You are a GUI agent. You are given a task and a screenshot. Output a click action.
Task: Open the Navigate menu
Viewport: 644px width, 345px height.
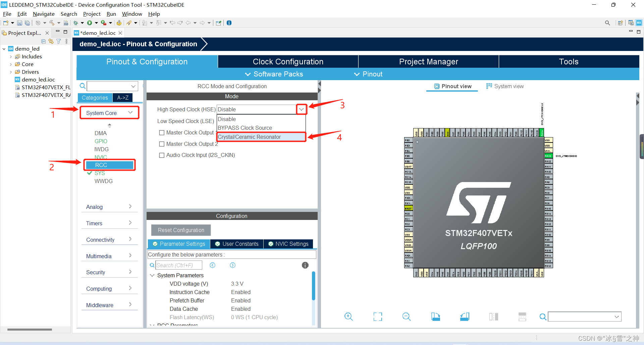pyautogui.click(x=44, y=14)
